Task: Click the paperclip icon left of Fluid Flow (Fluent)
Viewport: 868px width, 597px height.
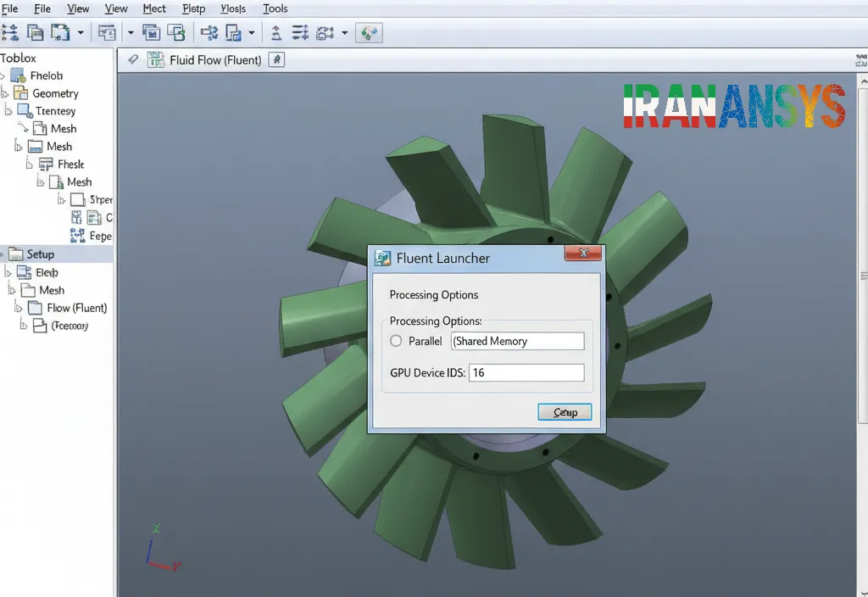Action: pos(133,59)
